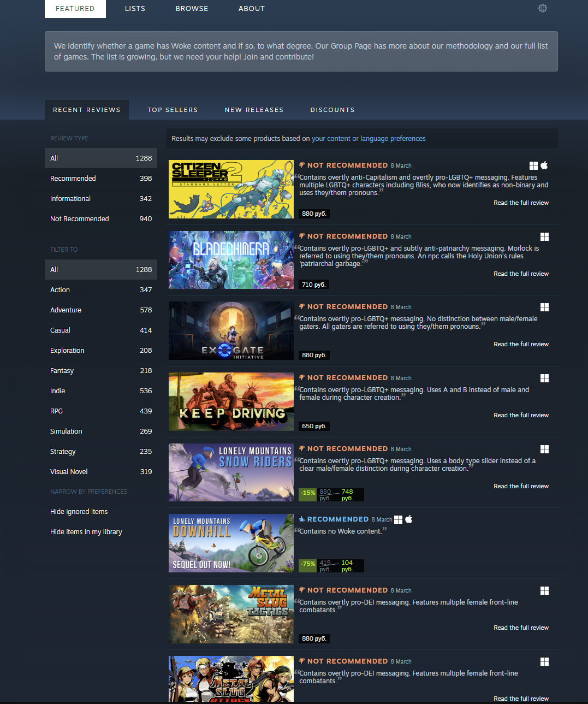588x704 pixels.
Task: Switch to the Featured tab
Action: [x=75, y=9]
